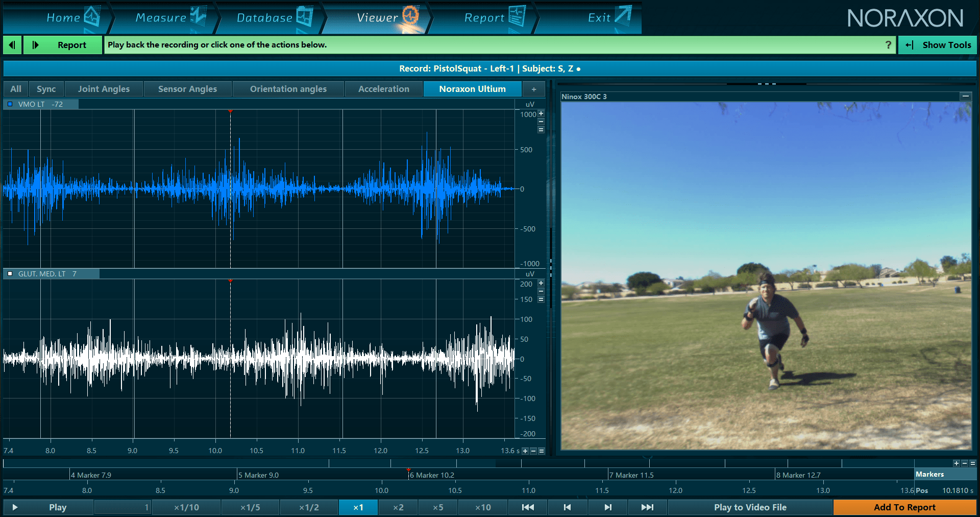This screenshot has width=980, height=517.
Task: Skip to recording end
Action: [x=647, y=507]
